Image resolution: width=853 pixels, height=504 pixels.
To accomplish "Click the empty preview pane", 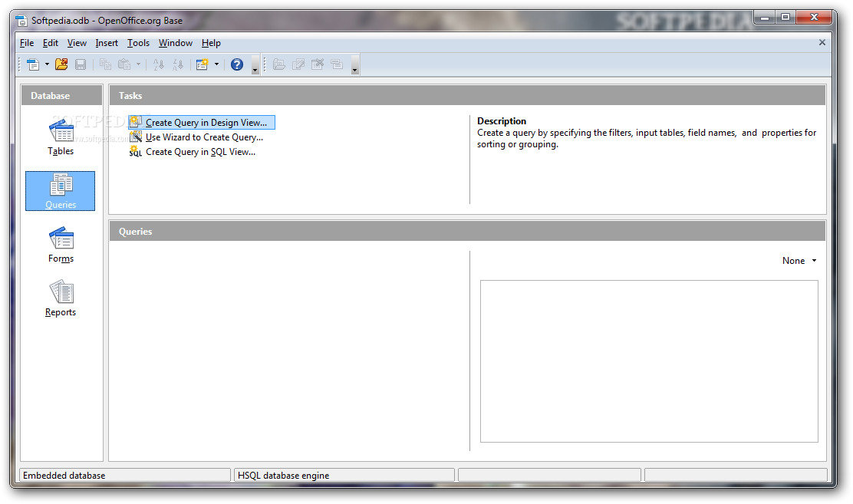I will (649, 361).
